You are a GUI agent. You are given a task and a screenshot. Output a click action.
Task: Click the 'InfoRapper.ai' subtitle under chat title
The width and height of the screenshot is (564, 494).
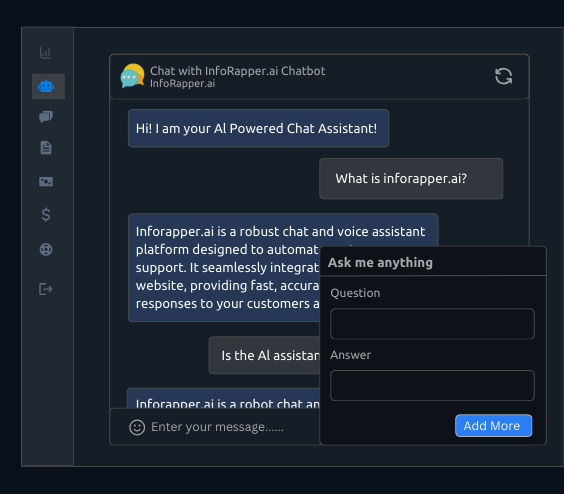click(x=182, y=83)
